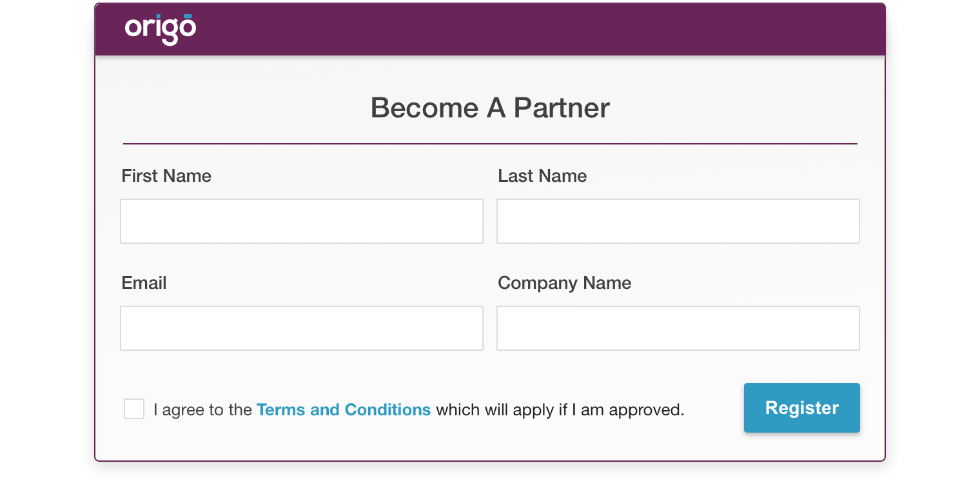
Task: Focus the Last Name text field
Action: click(678, 221)
